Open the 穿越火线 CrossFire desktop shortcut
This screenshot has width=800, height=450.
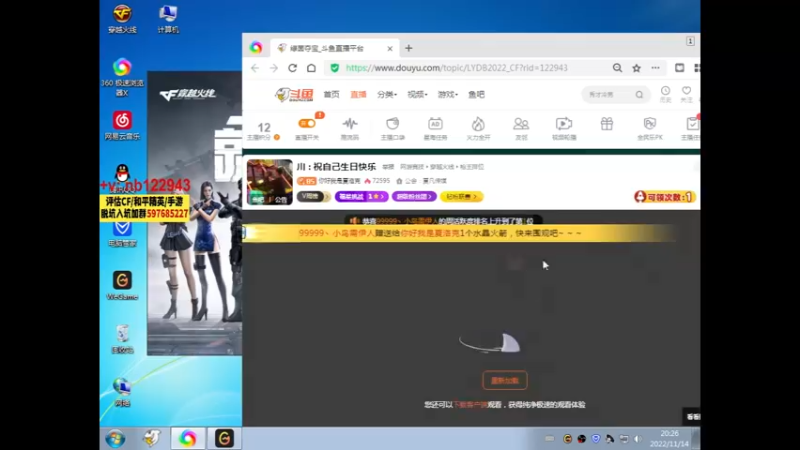click(x=122, y=19)
